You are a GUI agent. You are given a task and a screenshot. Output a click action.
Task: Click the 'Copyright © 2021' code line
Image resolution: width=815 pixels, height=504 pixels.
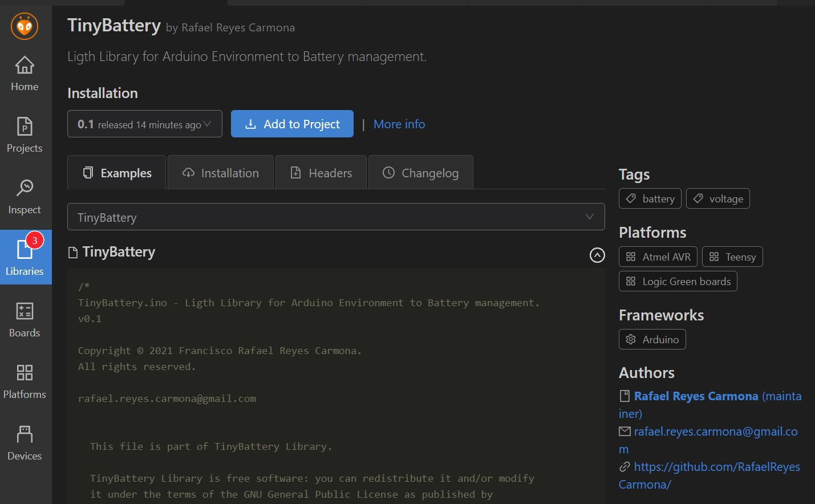220,351
